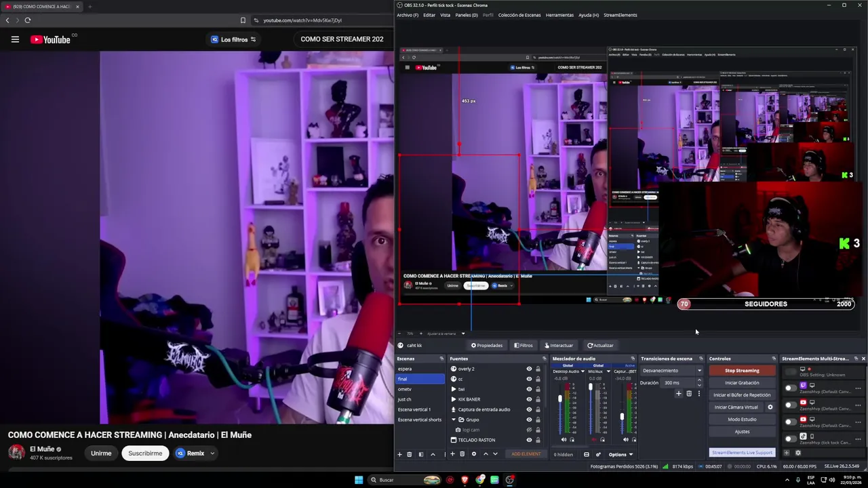Collapse the Grupo source group
Screen dimensions: 868x488
coord(454,420)
